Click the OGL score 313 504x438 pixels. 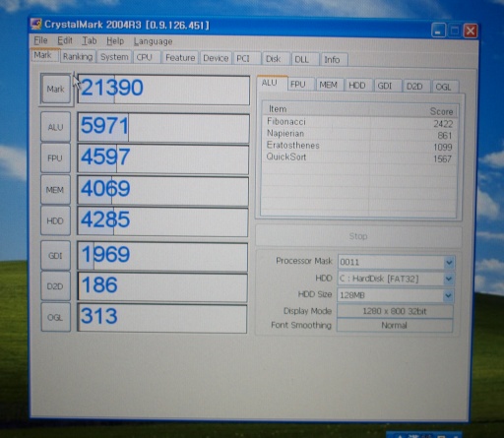pos(162,319)
